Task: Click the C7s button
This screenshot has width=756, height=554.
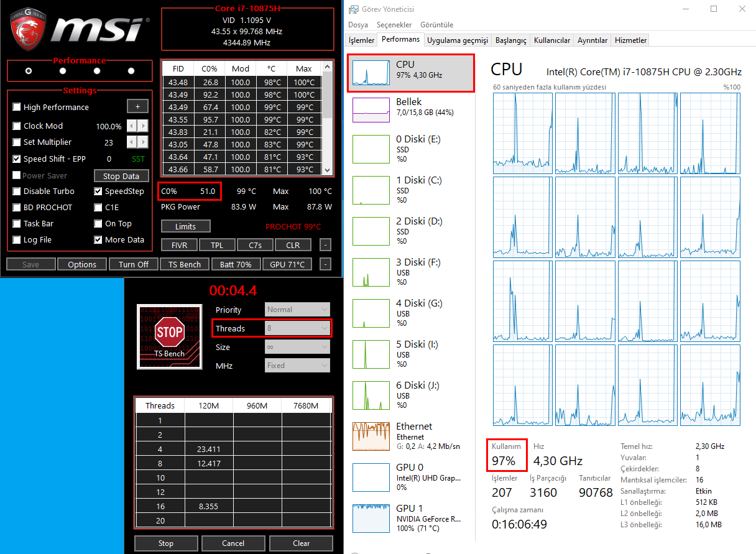Action: [x=255, y=245]
